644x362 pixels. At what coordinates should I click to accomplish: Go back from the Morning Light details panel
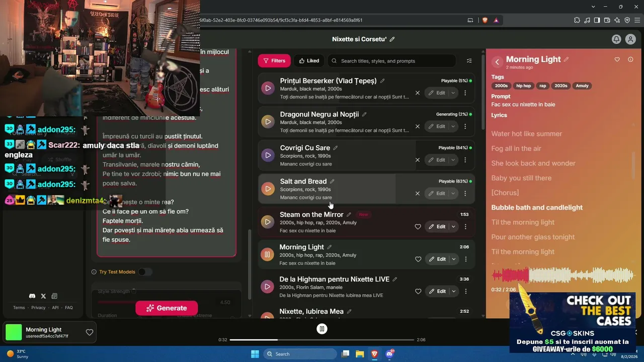click(497, 62)
